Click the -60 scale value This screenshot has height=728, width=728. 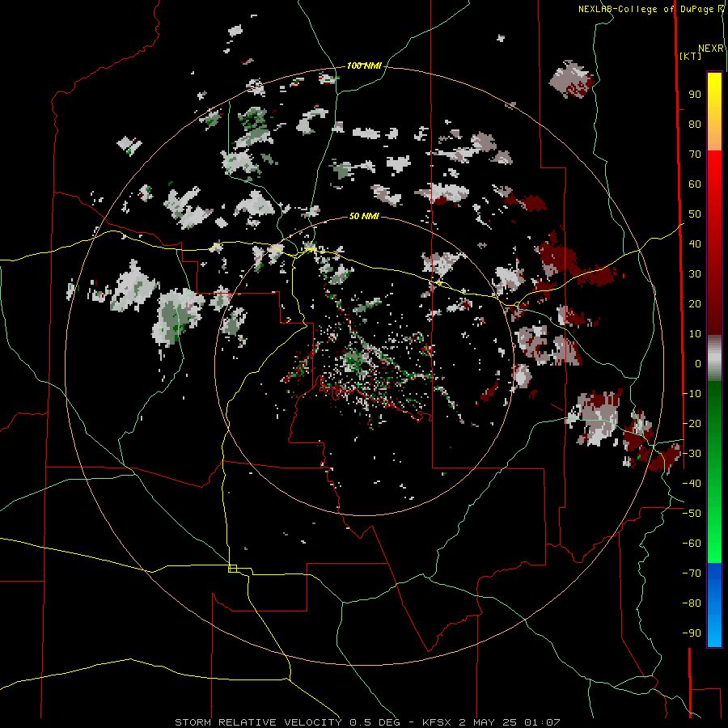tap(692, 544)
